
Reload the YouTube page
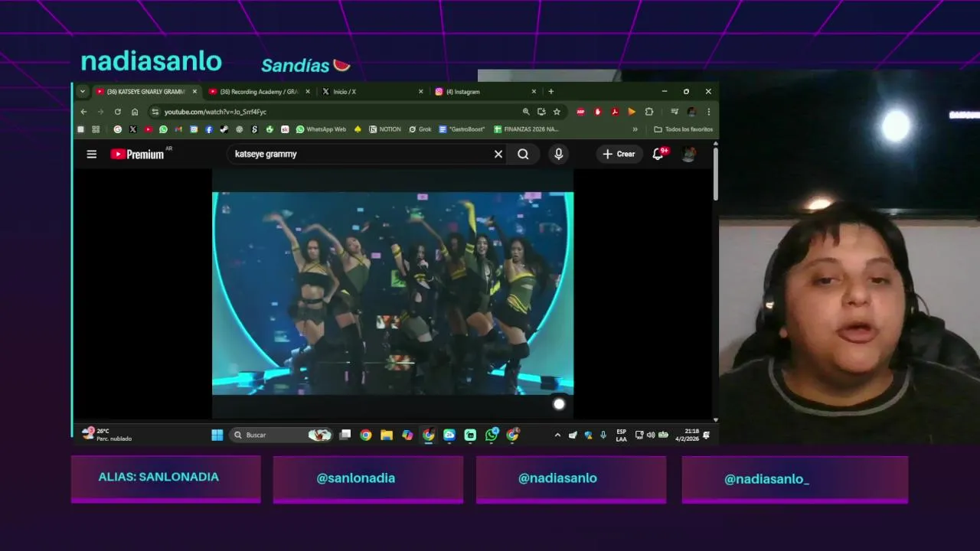point(117,112)
